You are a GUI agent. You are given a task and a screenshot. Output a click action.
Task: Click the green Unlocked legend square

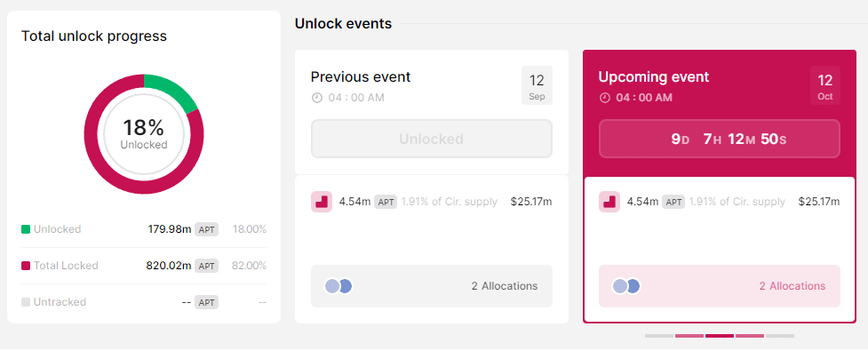pos(26,229)
